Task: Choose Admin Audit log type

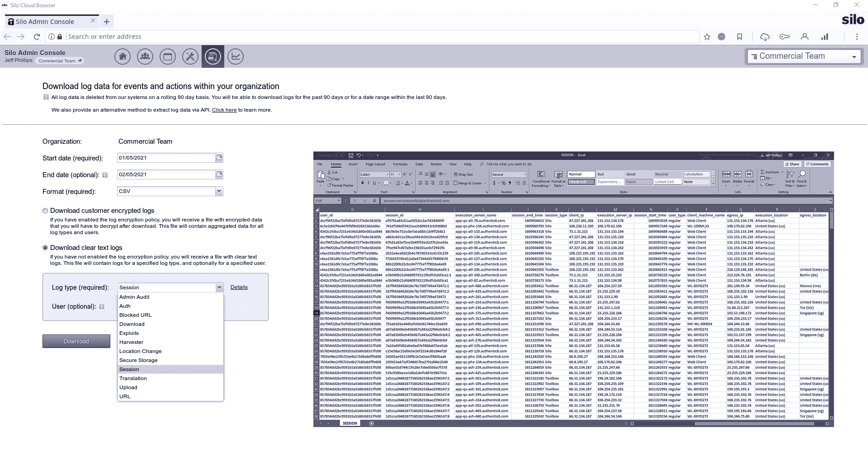Action: (170, 297)
